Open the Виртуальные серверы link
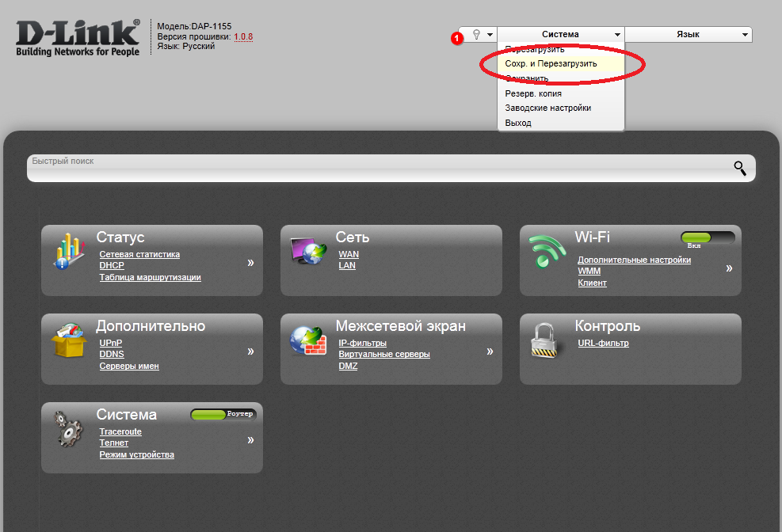This screenshot has height=532, width=782. pos(384,354)
